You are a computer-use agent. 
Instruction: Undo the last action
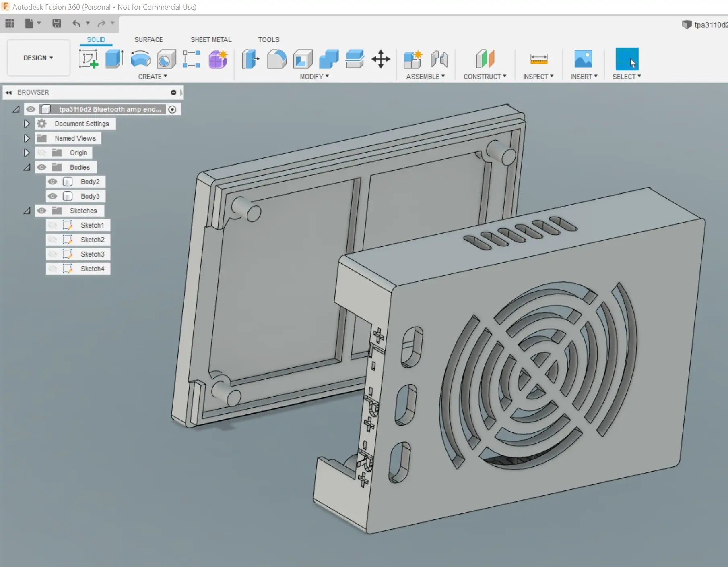76,23
